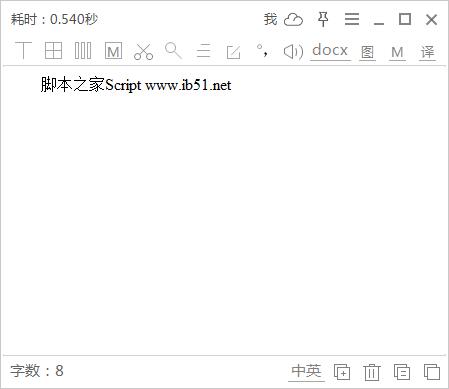Click the 字数：8 word count
Screen dimensions: 449x389
click(37, 371)
